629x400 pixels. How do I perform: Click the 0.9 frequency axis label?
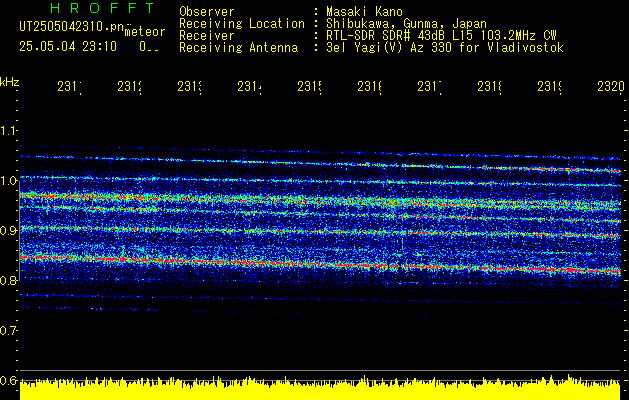9,231
